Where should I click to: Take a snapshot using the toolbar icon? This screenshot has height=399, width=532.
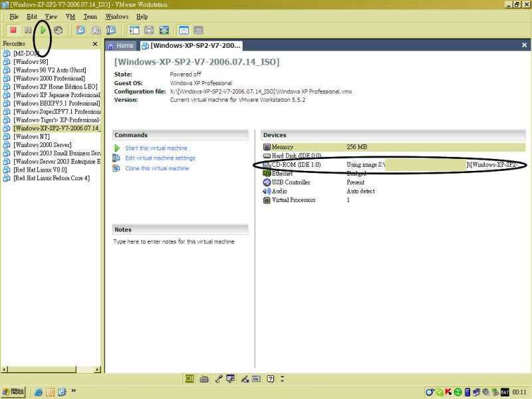click(x=80, y=30)
